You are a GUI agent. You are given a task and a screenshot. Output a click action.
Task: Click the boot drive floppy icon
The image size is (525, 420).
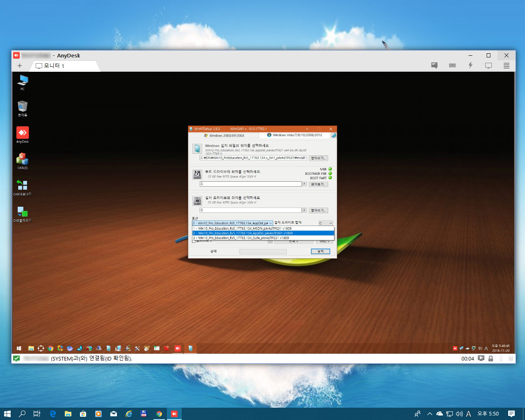[x=197, y=174]
